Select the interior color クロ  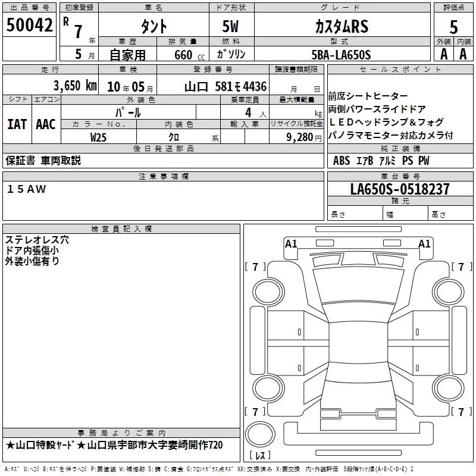(x=174, y=137)
